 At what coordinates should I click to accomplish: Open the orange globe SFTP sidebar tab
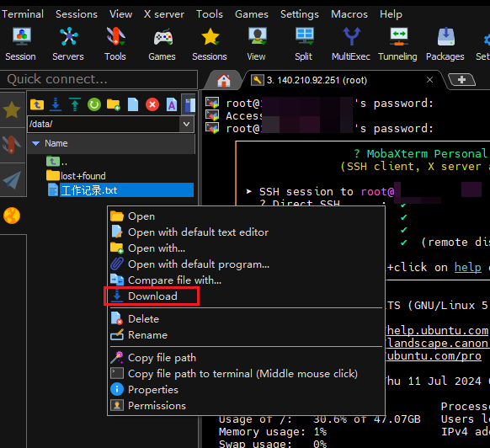tap(12, 216)
